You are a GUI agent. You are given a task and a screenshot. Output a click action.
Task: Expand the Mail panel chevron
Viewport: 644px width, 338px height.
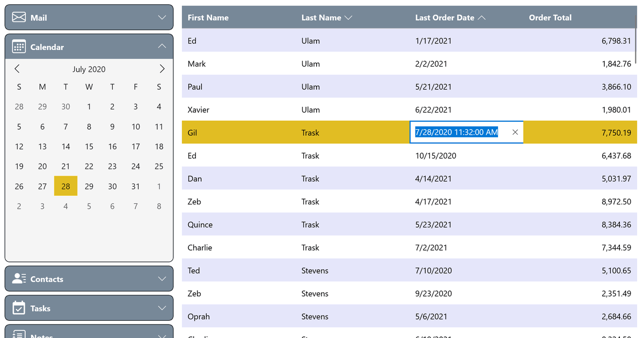tap(162, 18)
